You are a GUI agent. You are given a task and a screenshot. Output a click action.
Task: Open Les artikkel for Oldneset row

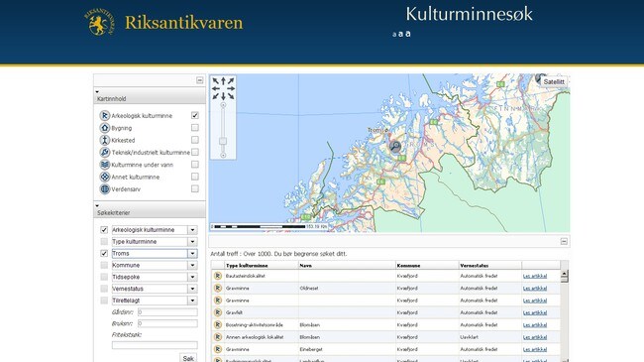(x=535, y=289)
